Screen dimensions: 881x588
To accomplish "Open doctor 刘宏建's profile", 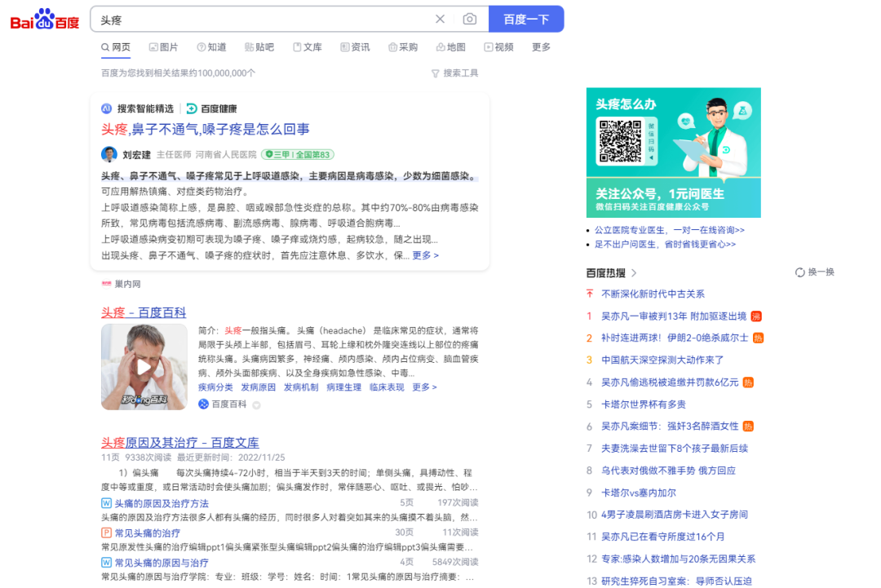I will [137, 154].
